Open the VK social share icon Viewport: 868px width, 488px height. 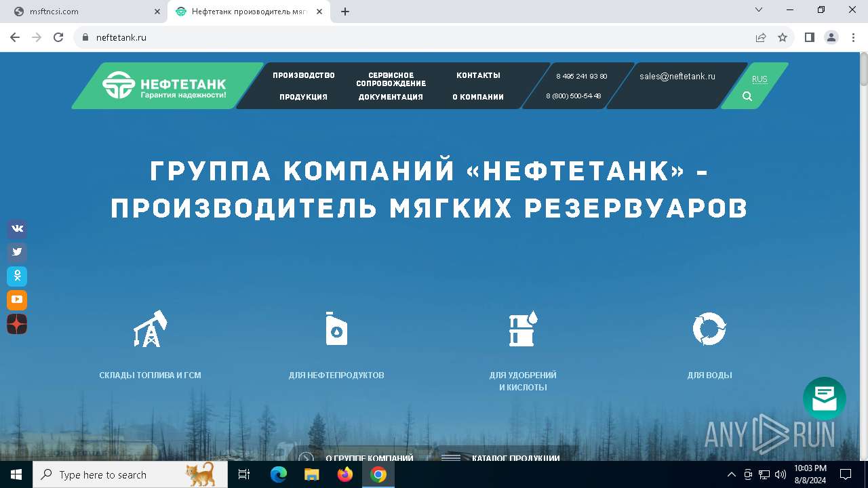pos(17,228)
